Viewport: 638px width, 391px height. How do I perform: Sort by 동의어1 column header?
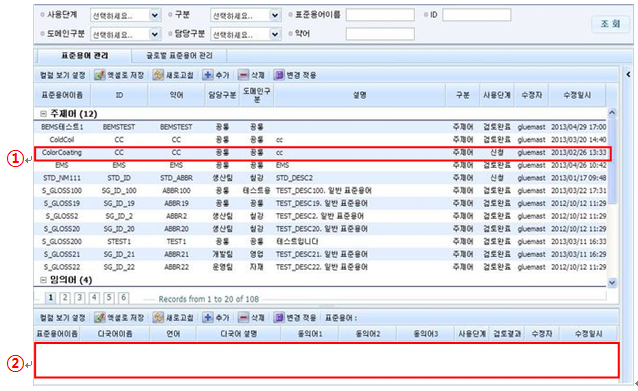click(310, 334)
